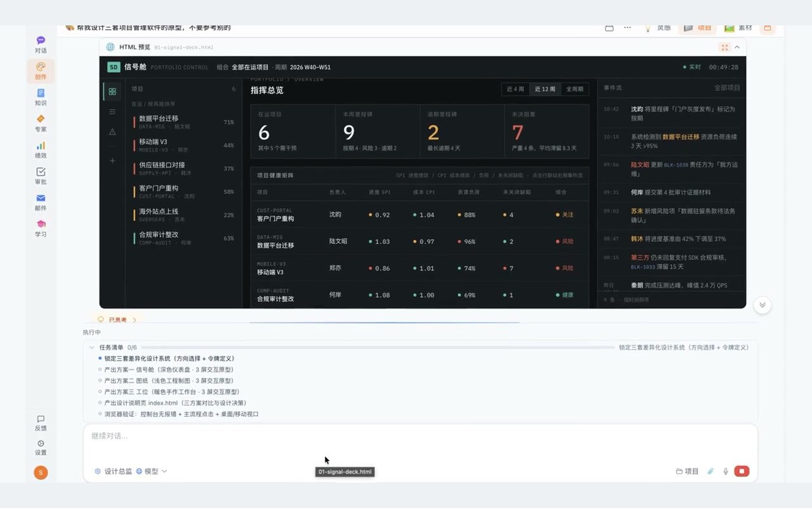Screen dimensions: 812x508
Task: Click the 本周里程碑 9 metric card
Action: pyautogui.click(x=377, y=131)
